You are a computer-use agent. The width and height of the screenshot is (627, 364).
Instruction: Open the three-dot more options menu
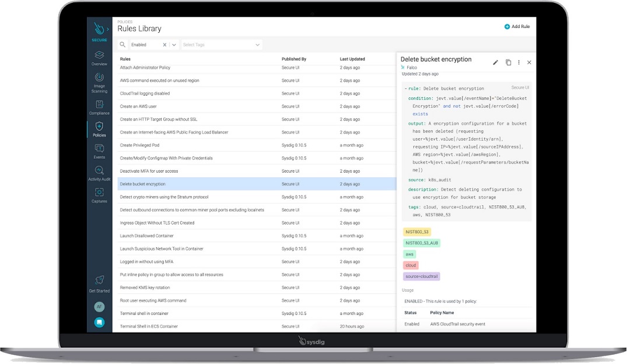tap(519, 62)
